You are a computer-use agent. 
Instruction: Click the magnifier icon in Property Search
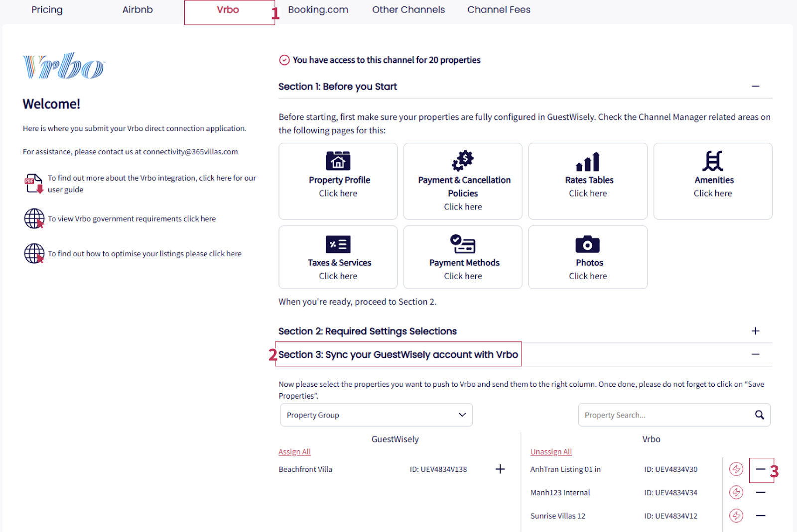[759, 415]
